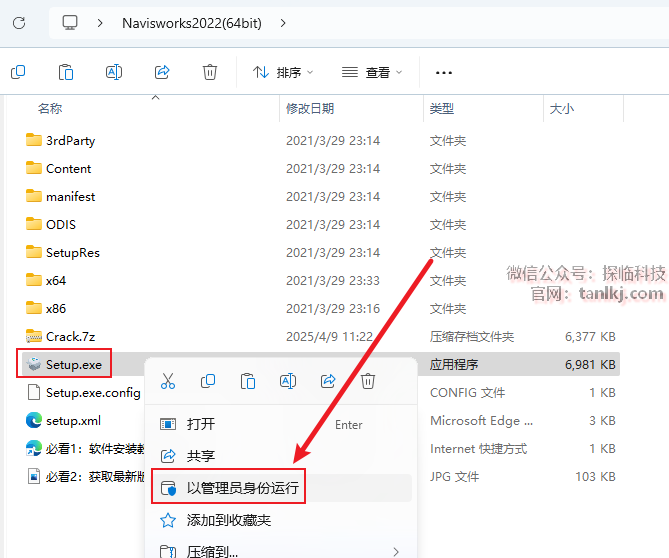Expand the chevron after Navisworks2022(64bit)
This screenshot has width=669, height=558.
[x=283, y=23]
